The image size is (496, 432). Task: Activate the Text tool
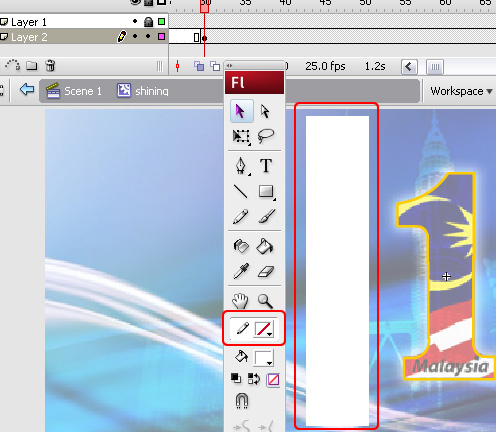[x=266, y=166]
